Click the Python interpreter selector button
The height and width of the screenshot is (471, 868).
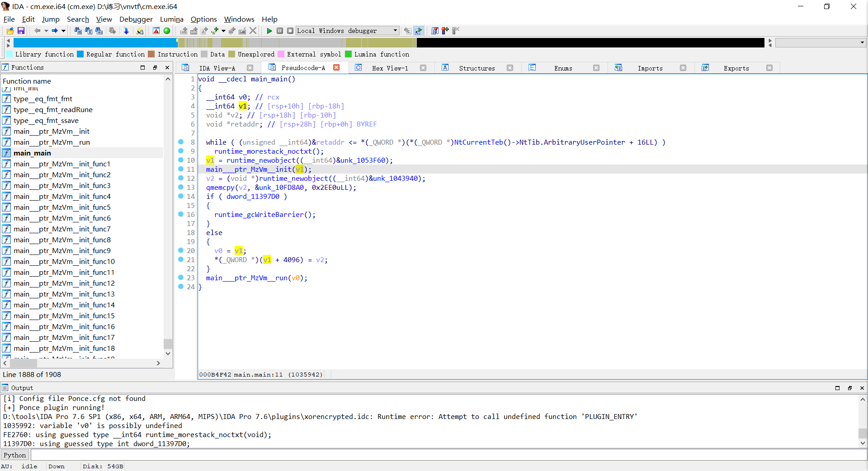[15, 455]
